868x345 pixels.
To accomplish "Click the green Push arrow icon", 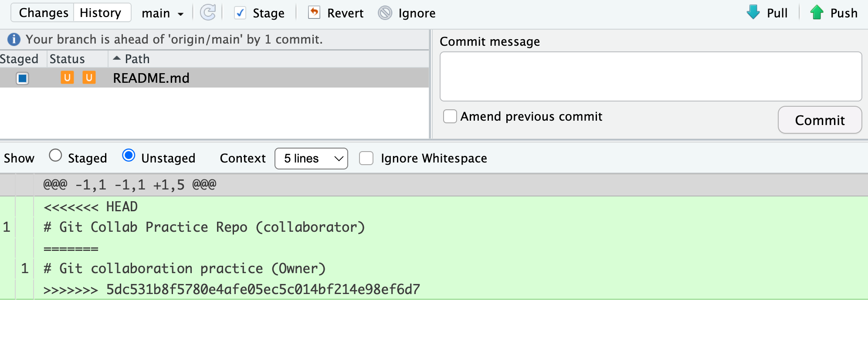I will pyautogui.click(x=817, y=13).
